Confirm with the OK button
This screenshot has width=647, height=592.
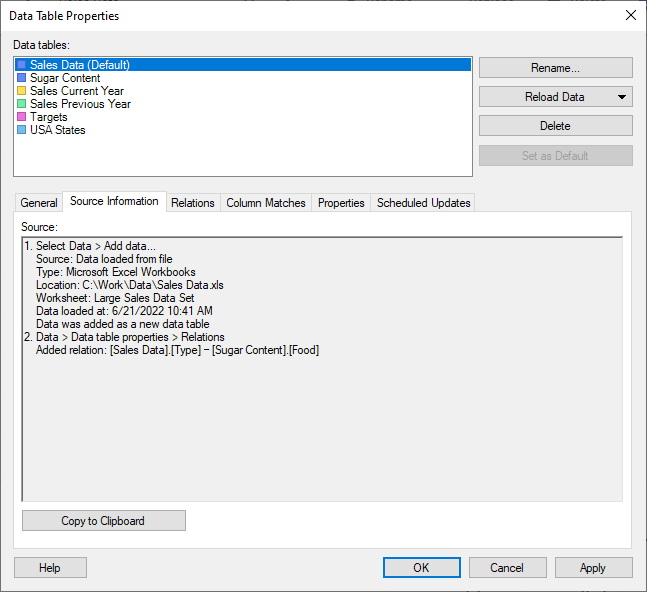point(422,568)
